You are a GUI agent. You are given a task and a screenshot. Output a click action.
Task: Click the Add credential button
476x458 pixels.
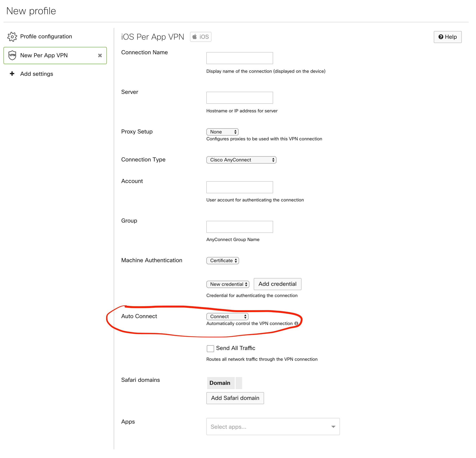tap(277, 284)
